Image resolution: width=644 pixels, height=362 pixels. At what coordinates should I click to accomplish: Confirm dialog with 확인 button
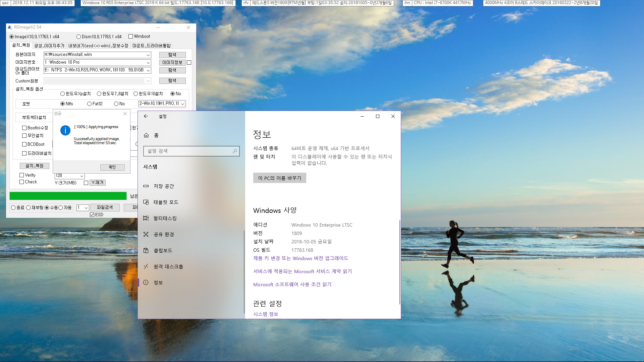point(112,167)
